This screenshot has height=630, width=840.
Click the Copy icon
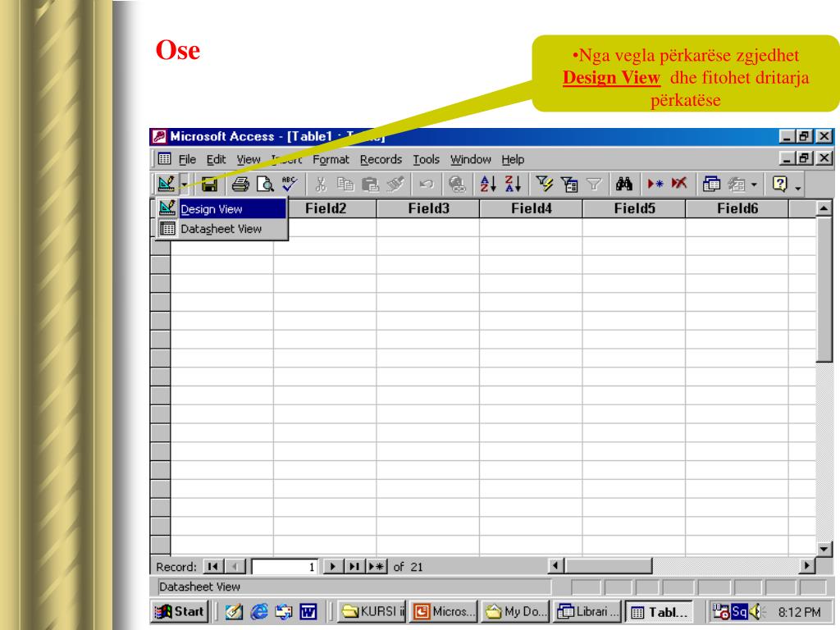pos(345,185)
